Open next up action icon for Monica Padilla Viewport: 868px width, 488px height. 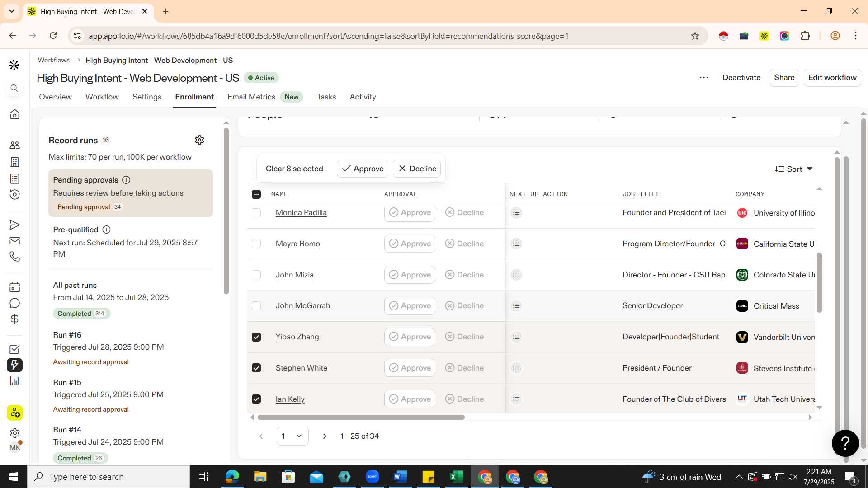[x=516, y=212]
